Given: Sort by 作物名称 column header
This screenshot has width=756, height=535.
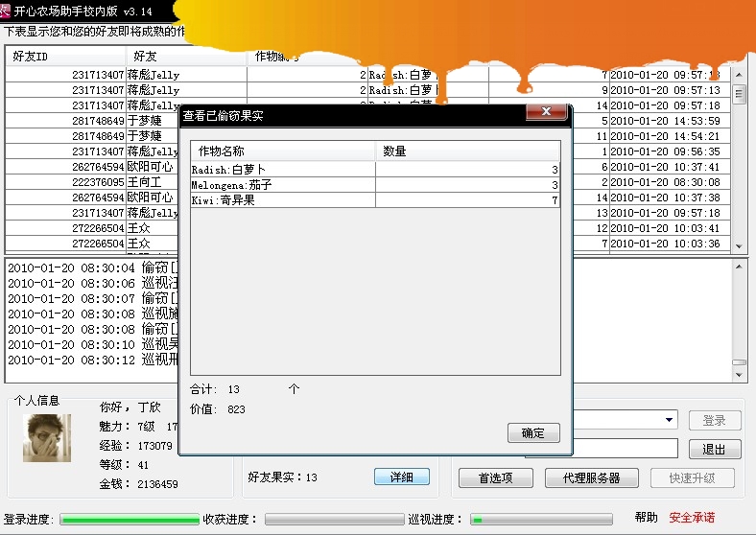Looking at the screenshot, I should 283,151.
